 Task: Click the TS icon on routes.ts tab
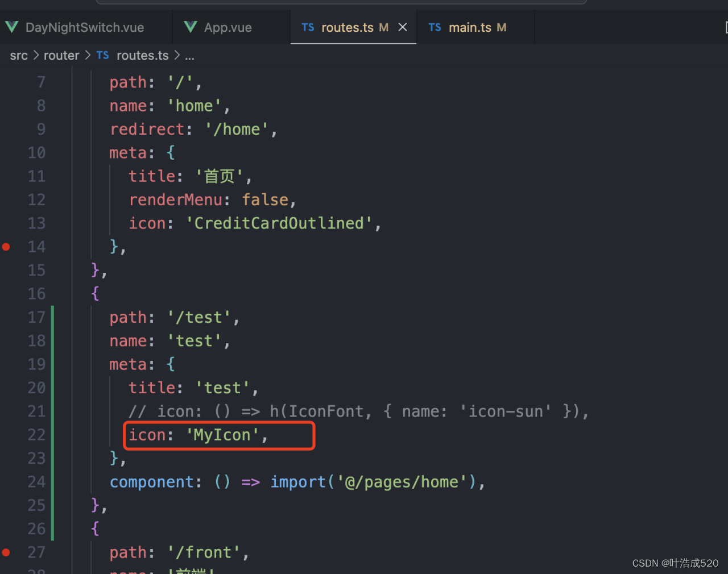(x=308, y=27)
